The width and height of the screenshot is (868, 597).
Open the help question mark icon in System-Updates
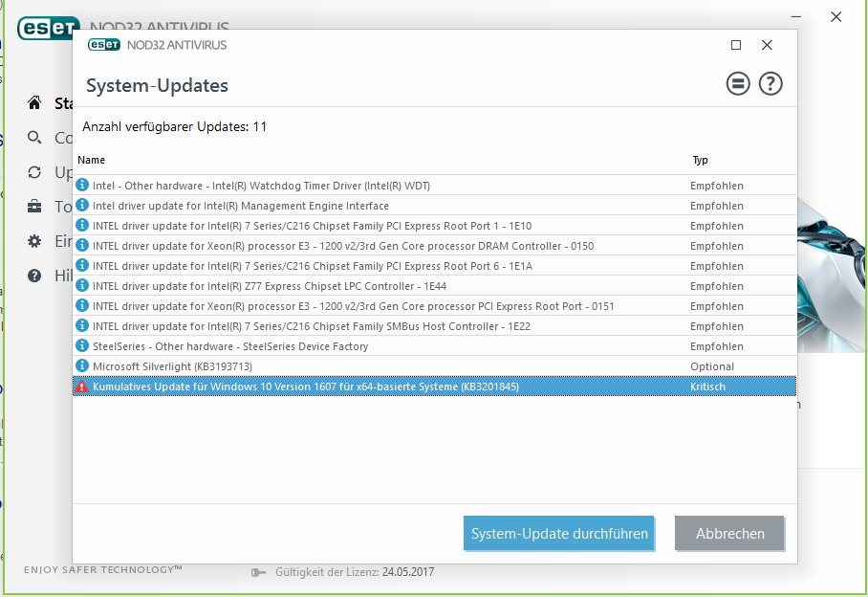click(770, 83)
